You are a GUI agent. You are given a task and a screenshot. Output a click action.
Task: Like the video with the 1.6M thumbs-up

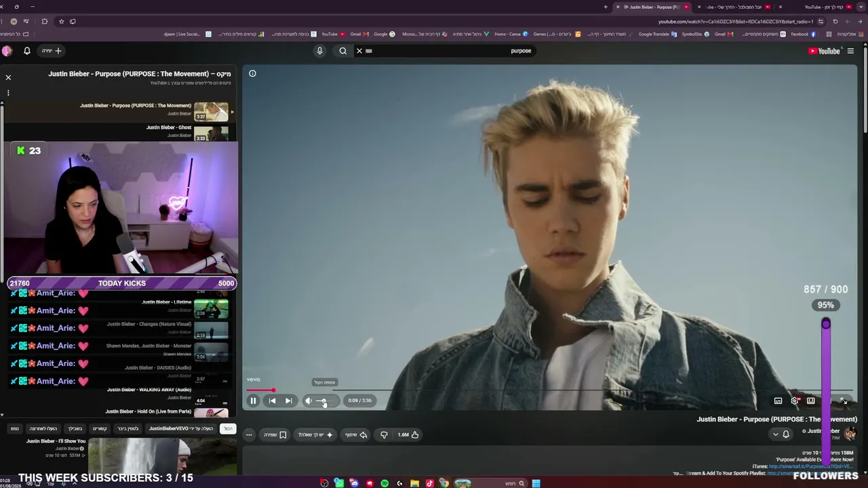click(x=408, y=434)
